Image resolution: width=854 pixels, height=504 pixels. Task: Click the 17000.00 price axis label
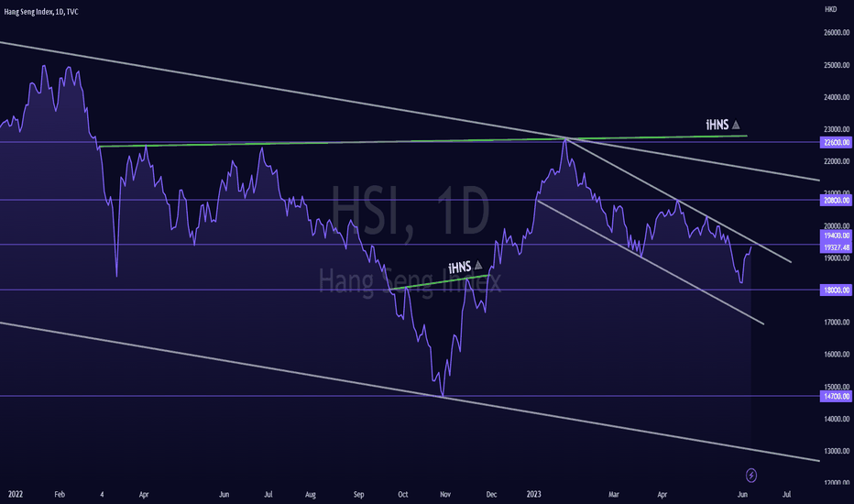tap(837, 322)
